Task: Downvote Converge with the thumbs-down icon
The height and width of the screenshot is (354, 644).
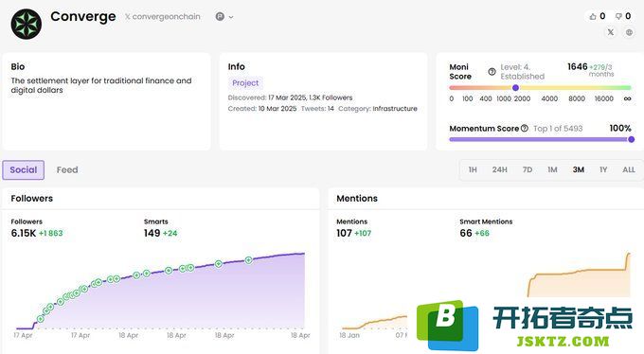Action: 618,16
